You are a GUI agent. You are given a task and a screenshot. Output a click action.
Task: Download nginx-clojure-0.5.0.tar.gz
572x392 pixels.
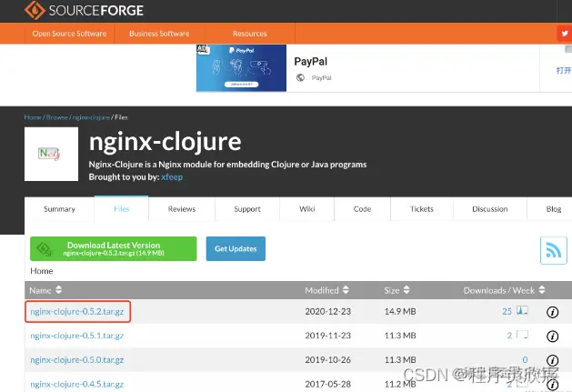pyautogui.click(x=77, y=360)
